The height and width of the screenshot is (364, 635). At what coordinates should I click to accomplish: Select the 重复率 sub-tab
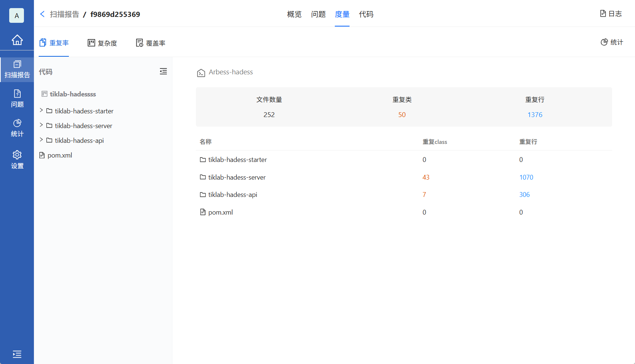(x=54, y=43)
